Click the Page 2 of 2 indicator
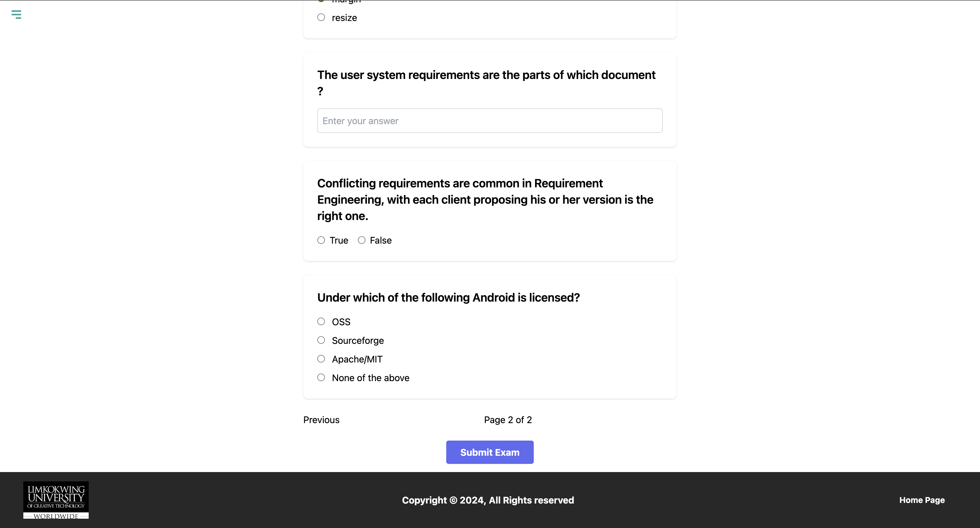980x528 pixels. 508,420
